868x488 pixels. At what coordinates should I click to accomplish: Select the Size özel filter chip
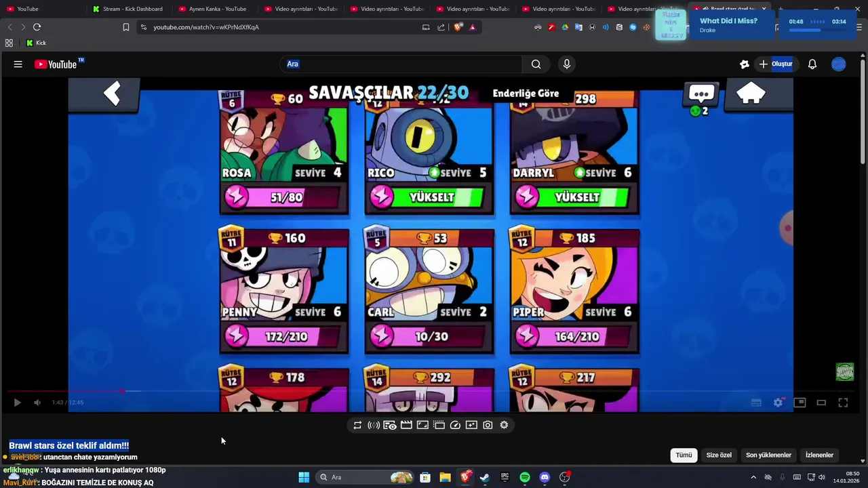click(x=719, y=455)
